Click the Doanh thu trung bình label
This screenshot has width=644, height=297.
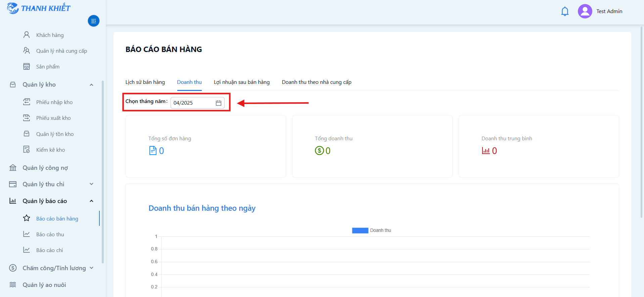[507, 139]
